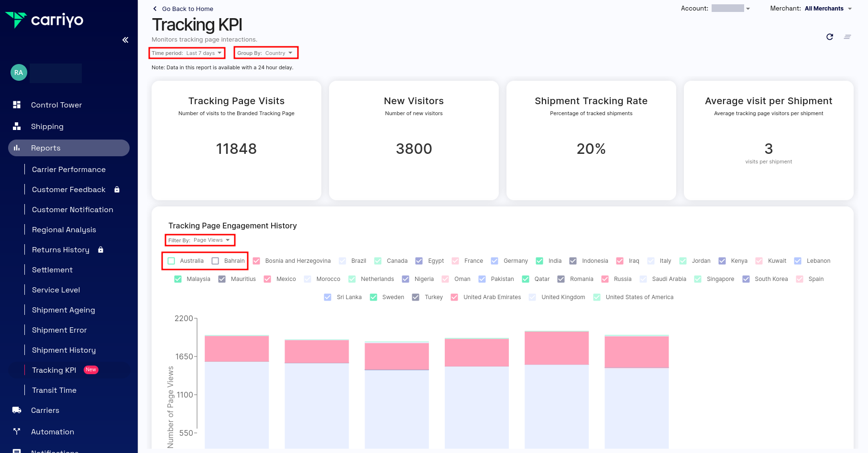
Task: Uncheck Bosnia and Herzegovina series
Action: coord(256,261)
